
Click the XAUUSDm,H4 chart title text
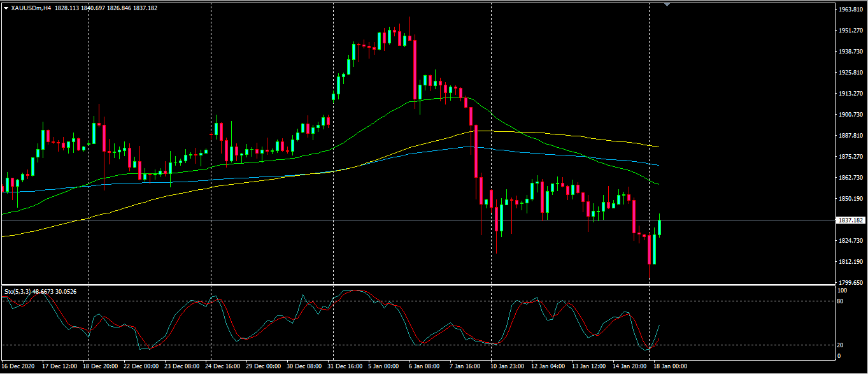pos(31,8)
